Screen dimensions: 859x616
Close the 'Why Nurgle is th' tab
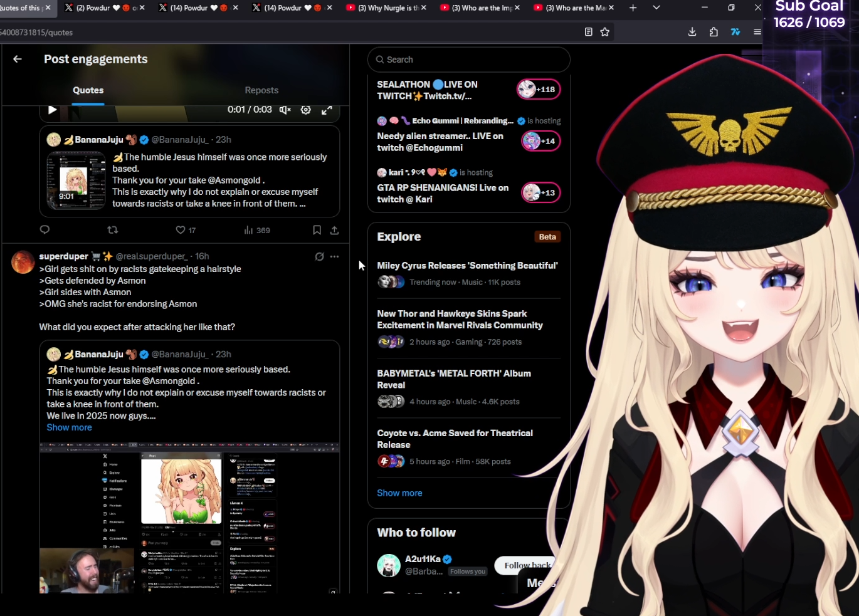(424, 8)
